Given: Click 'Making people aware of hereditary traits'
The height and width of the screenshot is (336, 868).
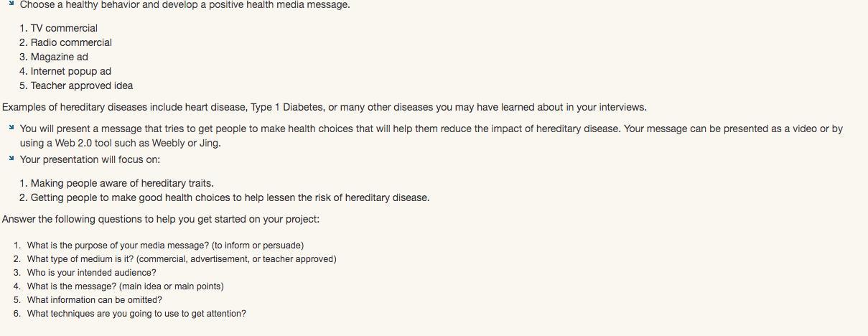Looking at the screenshot, I should point(122,183).
